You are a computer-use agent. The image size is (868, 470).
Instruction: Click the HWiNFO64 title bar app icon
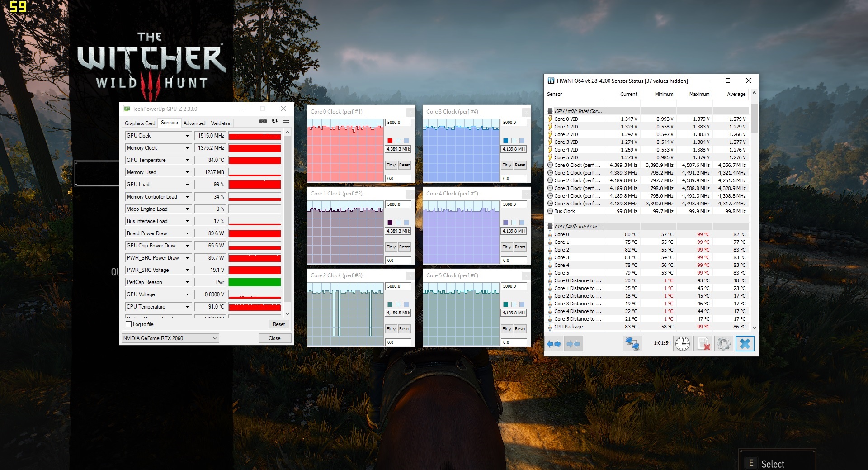tap(551, 81)
